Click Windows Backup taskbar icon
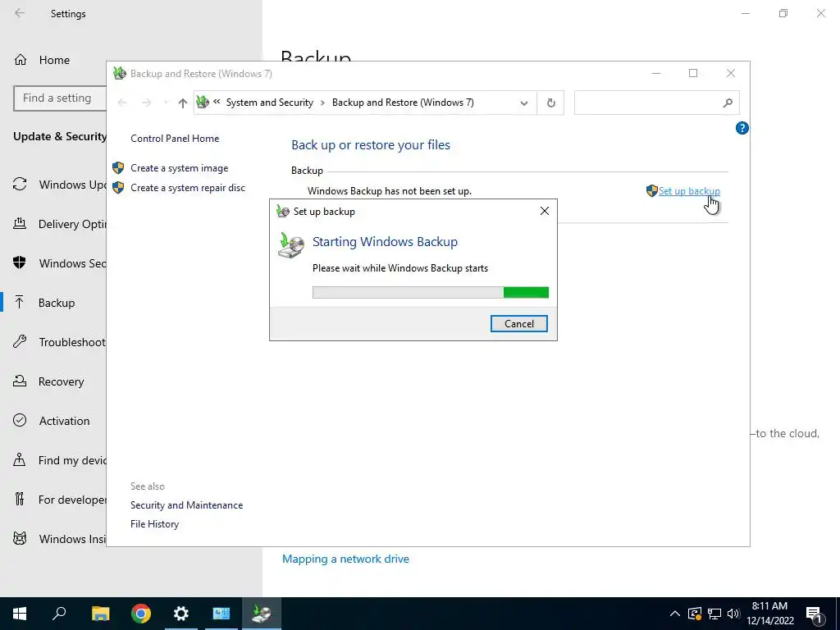This screenshot has height=630, width=840. coord(262,614)
